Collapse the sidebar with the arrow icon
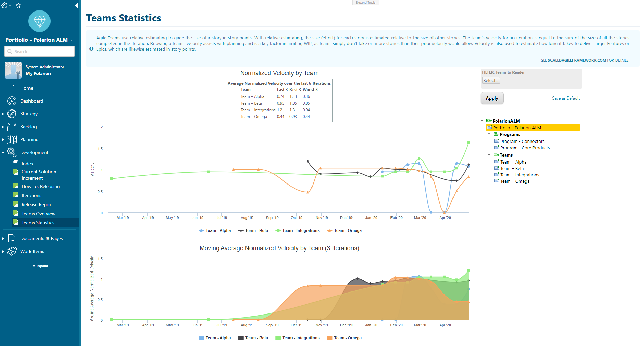 point(76,5)
